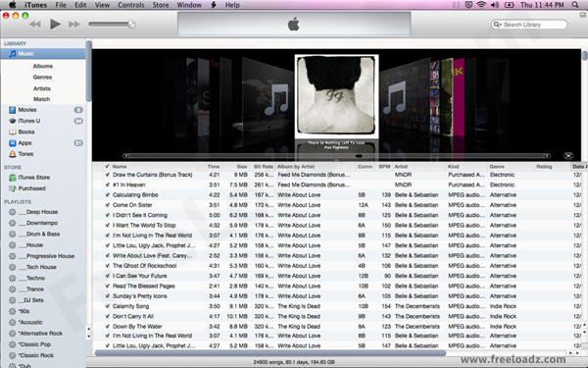Open the File menu

click(61, 5)
